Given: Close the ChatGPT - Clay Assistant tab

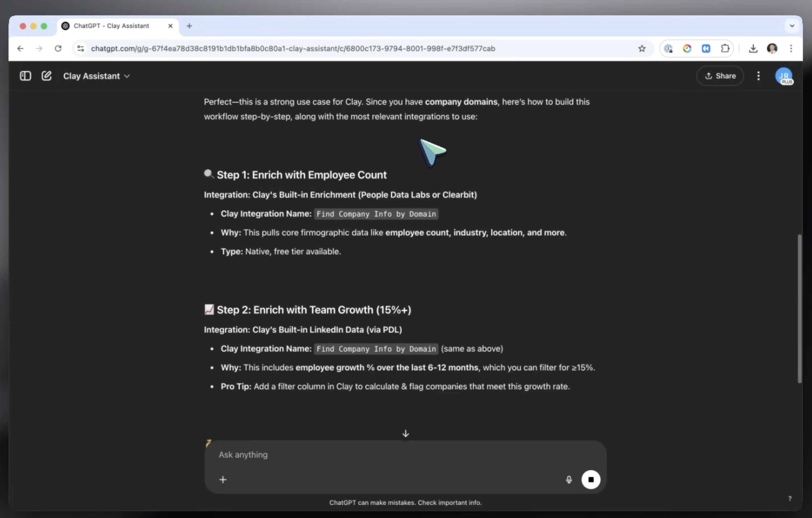Looking at the screenshot, I should (x=170, y=26).
